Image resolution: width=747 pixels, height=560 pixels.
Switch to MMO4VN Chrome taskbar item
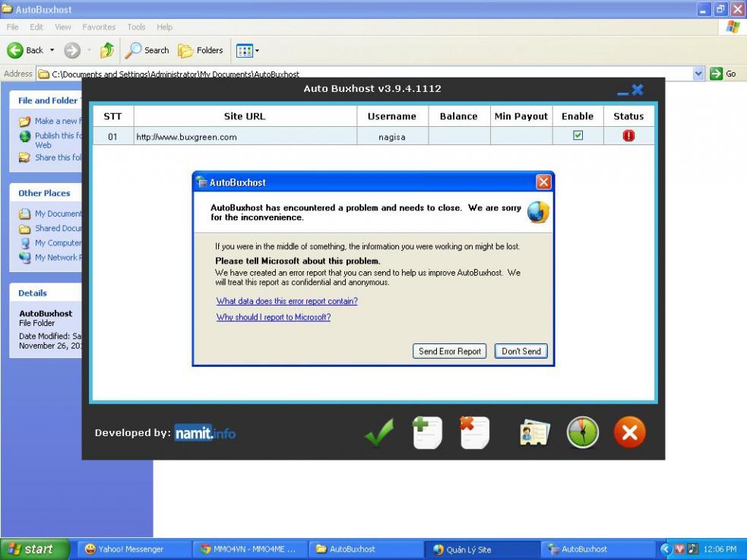click(x=250, y=549)
